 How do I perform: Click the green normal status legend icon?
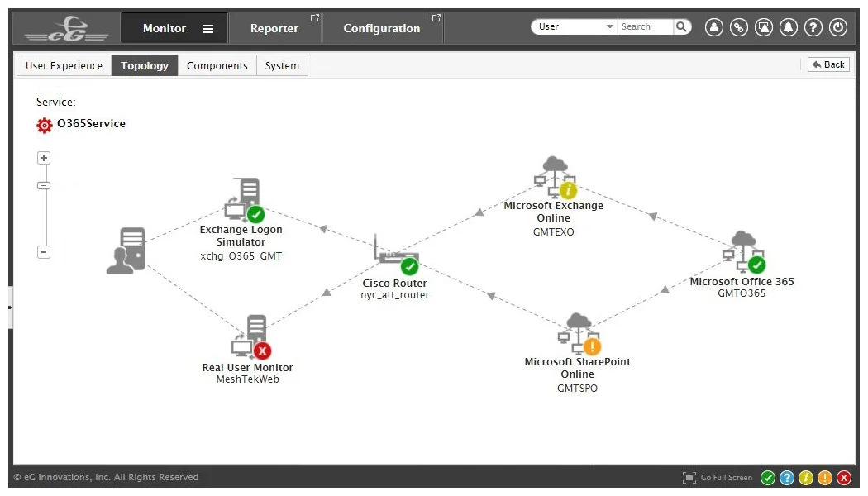[x=768, y=478]
